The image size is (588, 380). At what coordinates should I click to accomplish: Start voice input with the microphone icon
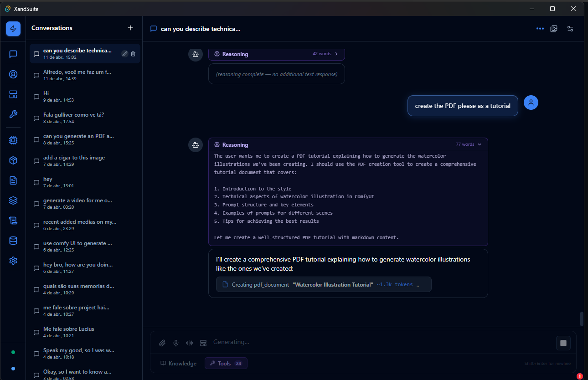tap(176, 343)
